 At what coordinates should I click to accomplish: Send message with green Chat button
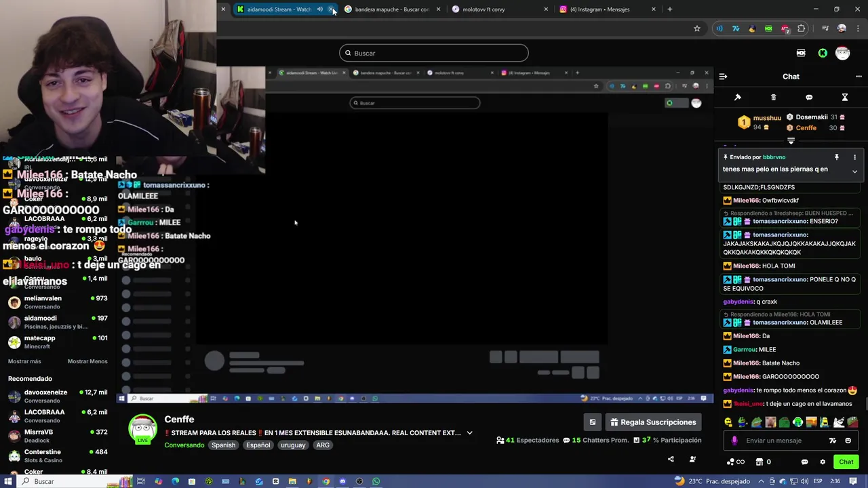pos(846,462)
